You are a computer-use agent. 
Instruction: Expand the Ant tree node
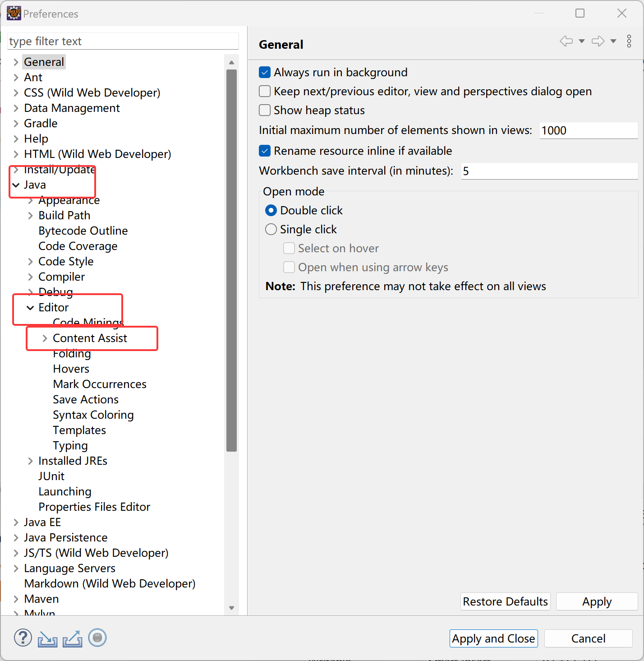click(16, 78)
